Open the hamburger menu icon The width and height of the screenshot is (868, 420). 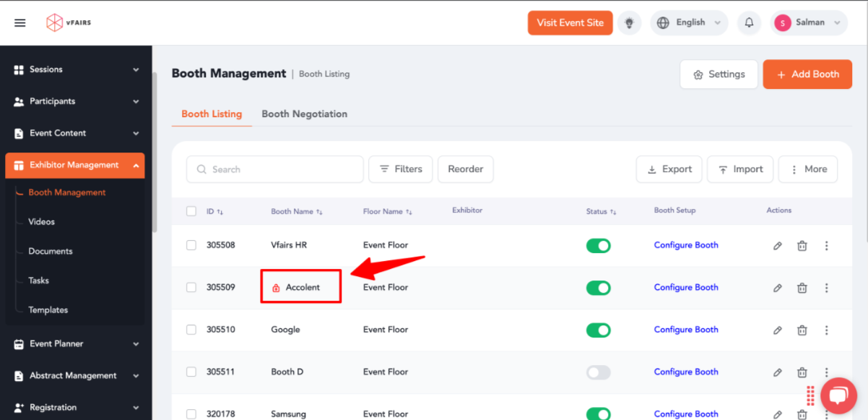click(x=20, y=22)
